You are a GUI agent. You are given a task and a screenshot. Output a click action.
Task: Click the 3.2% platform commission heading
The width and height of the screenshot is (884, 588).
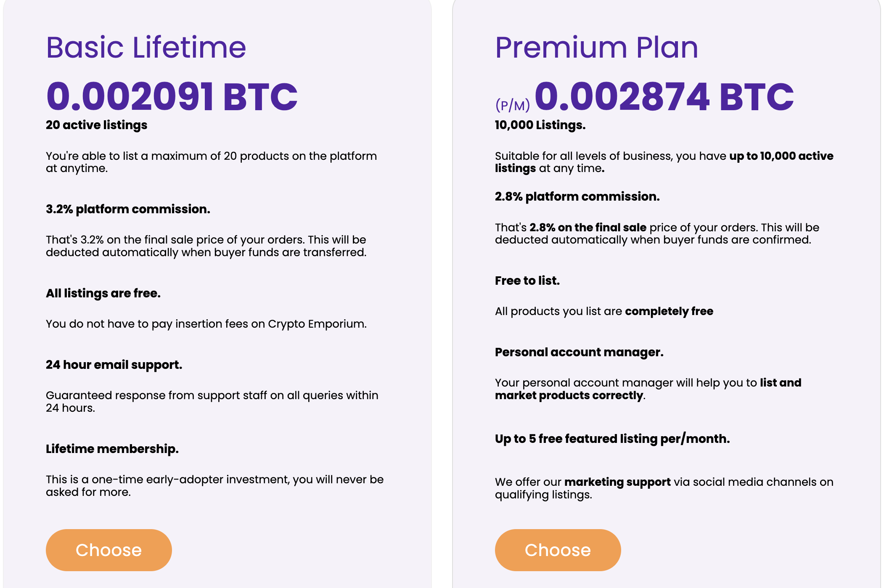click(128, 209)
